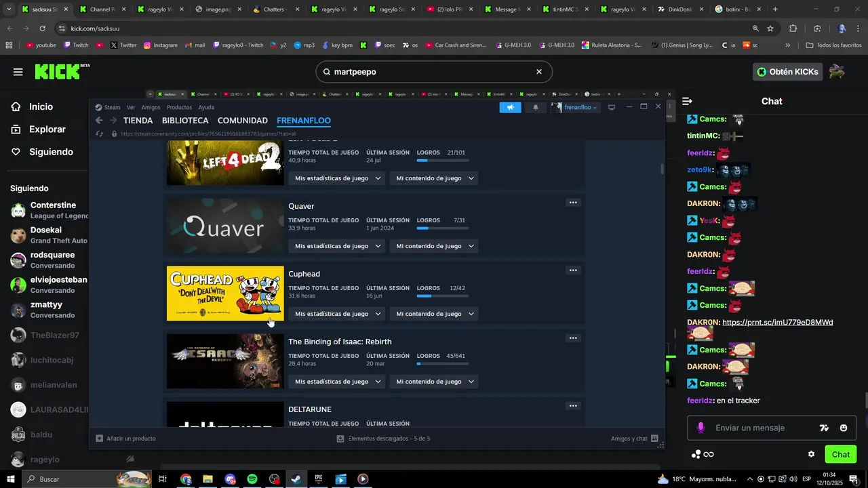868x488 pixels.
Task: Open Amigos y chat in Steam
Action: (635, 439)
